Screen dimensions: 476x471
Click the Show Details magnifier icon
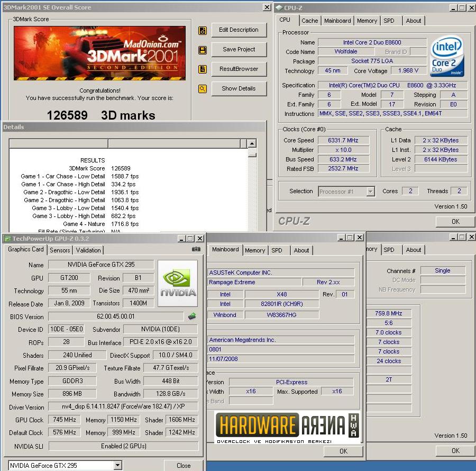point(203,89)
